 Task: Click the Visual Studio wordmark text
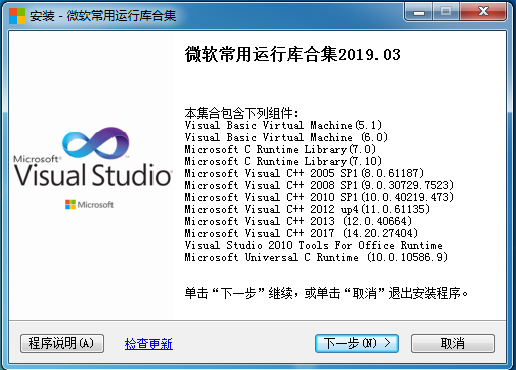click(93, 175)
